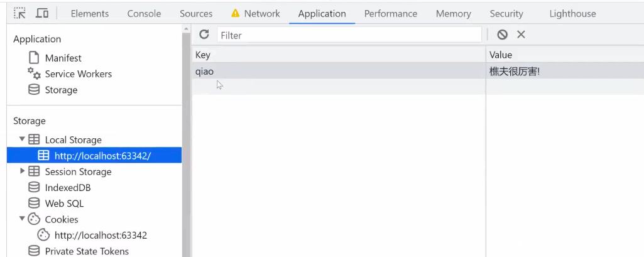Open Service Workers with gears icon

click(x=78, y=74)
